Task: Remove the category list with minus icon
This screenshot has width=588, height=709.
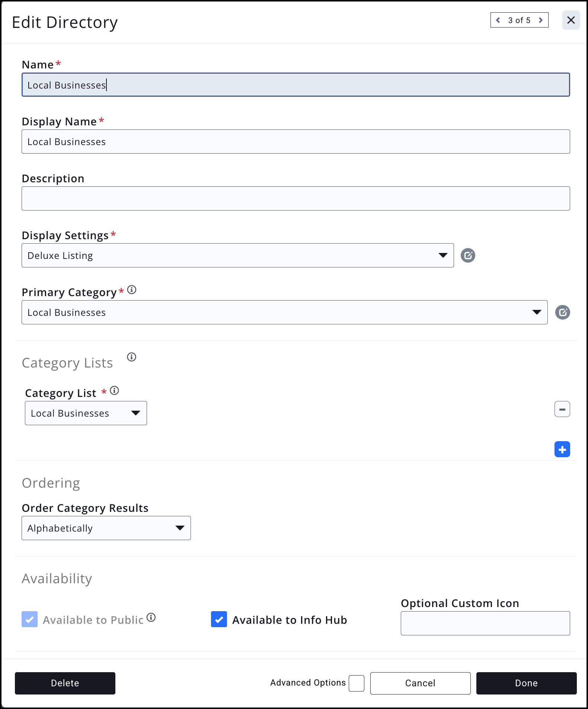Action: coord(562,409)
